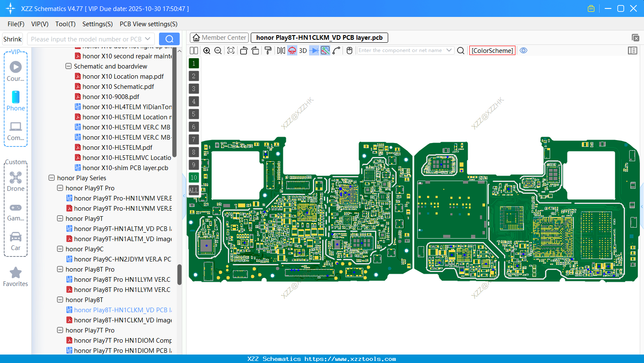This screenshot has width=644, height=363.
Task: Collapse the honor Play Series folder
Action: [x=52, y=178]
